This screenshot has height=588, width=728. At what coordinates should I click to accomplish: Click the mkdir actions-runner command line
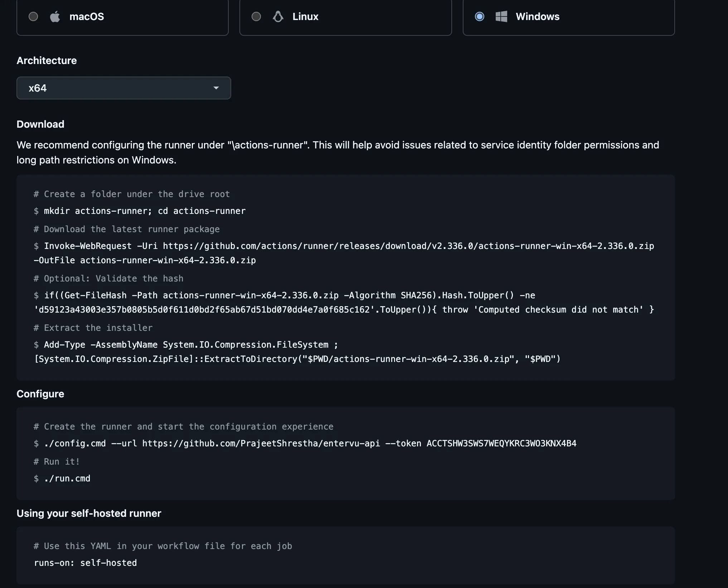(145, 211)
